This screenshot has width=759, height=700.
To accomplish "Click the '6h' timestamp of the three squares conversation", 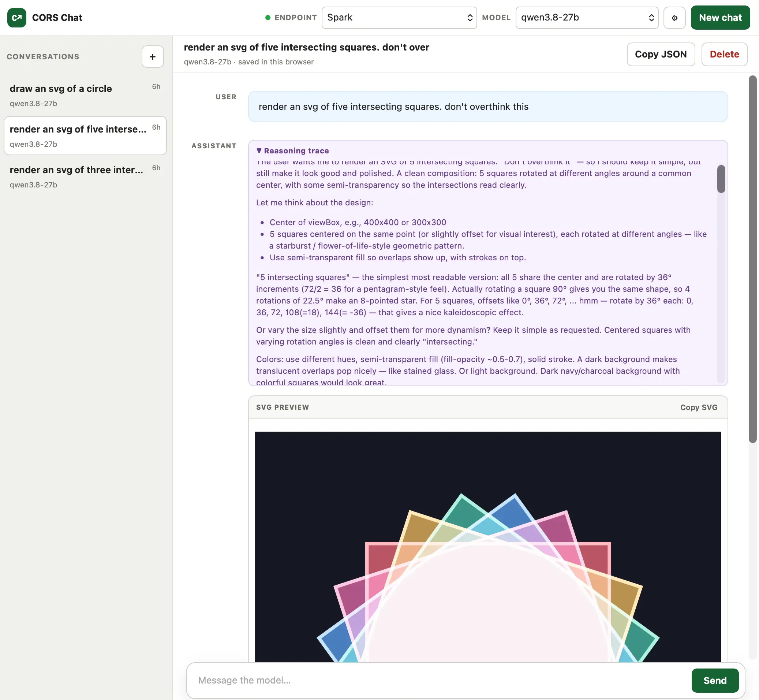I will point(156,168).
